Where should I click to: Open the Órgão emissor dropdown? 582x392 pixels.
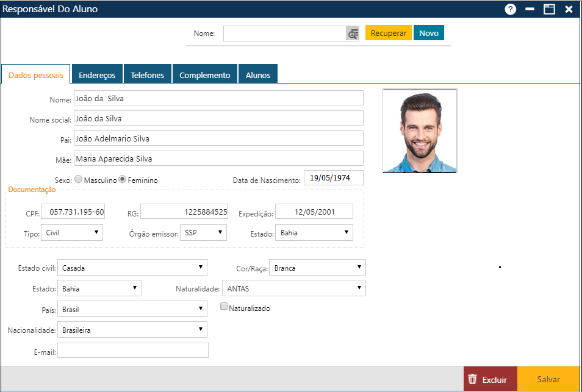click(x=204, y=232)
